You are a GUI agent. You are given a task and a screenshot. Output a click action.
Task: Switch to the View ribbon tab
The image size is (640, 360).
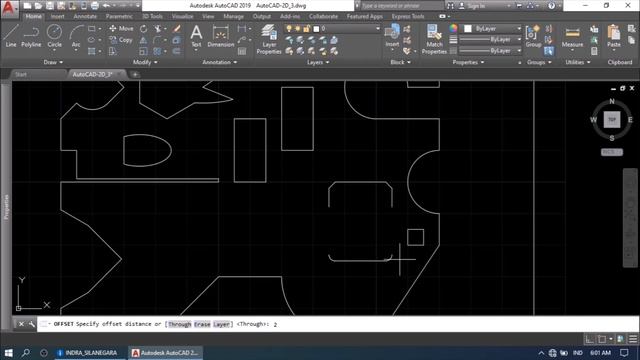point(208,16)
